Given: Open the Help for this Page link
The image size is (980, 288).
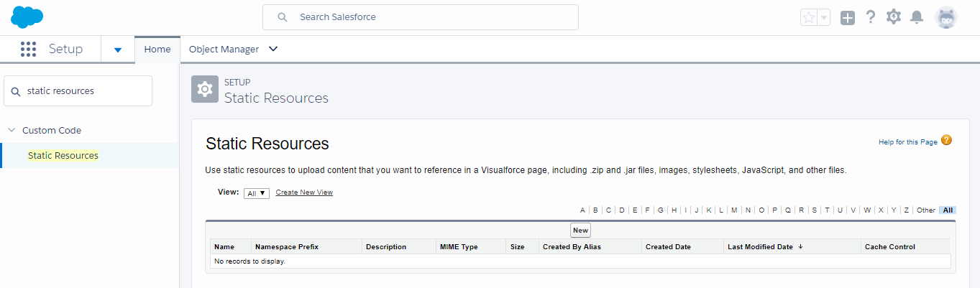Looking at the screenshot, I should pyautogui.click(x=908, y=142).
